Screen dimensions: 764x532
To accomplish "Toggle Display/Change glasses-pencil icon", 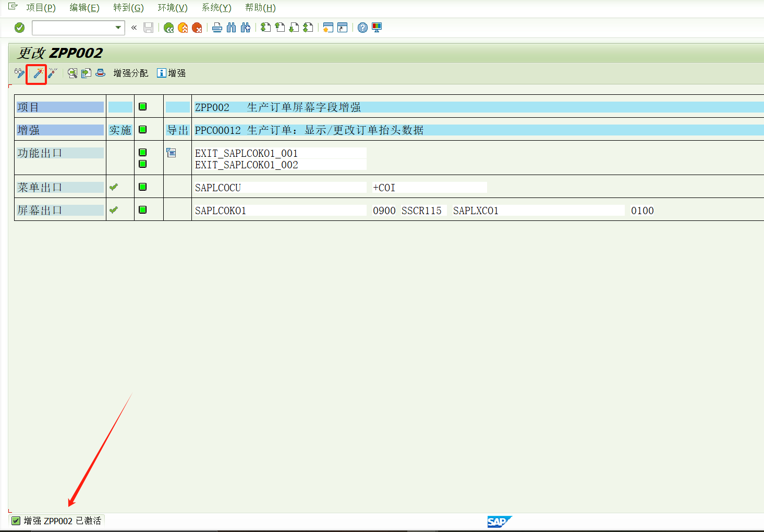I will [20, 73].
